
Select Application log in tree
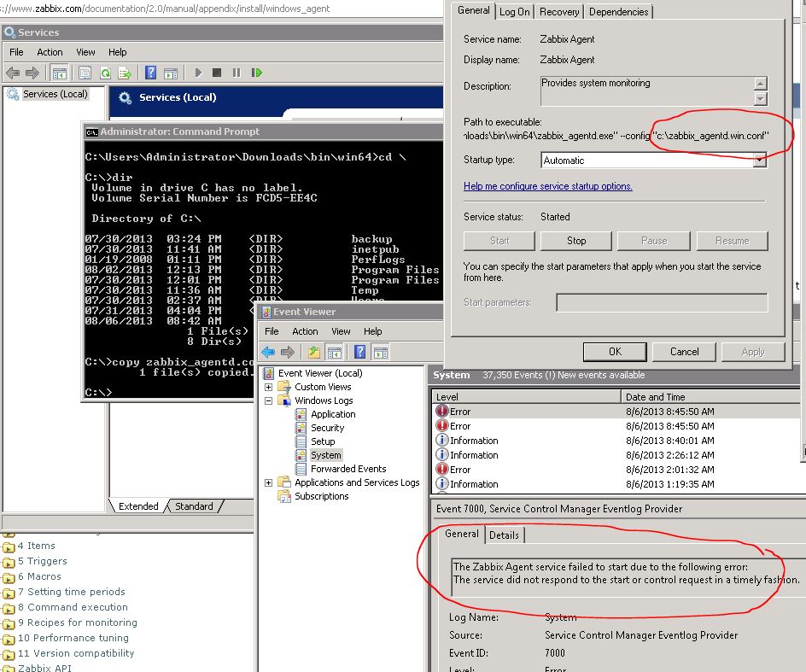click(x=333, y=414)
